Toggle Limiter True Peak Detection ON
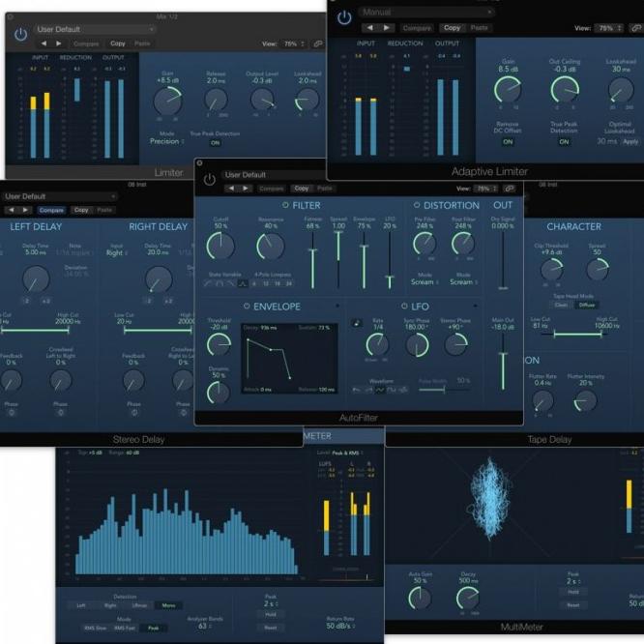This screenshot has width=644, height=644. coord(215,143)
